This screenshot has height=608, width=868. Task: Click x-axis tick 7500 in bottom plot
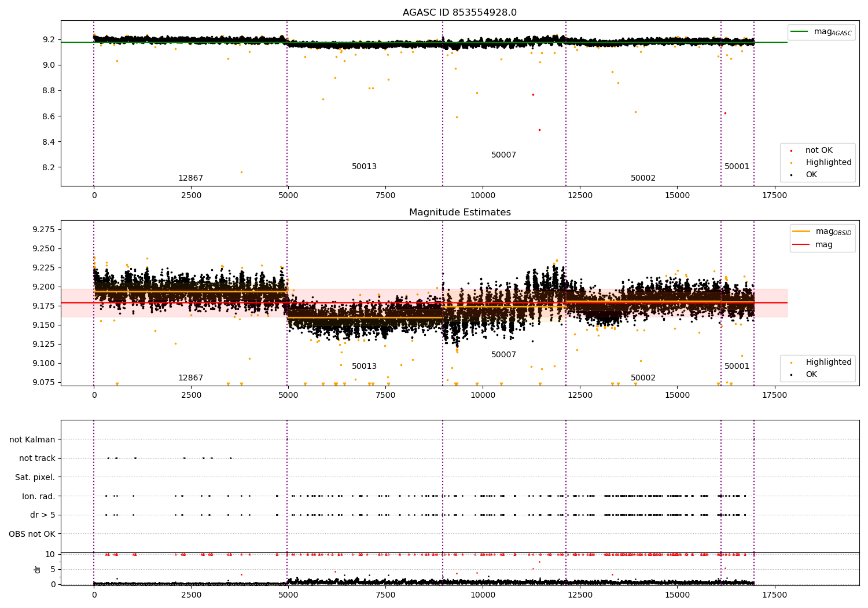point(385,595)
